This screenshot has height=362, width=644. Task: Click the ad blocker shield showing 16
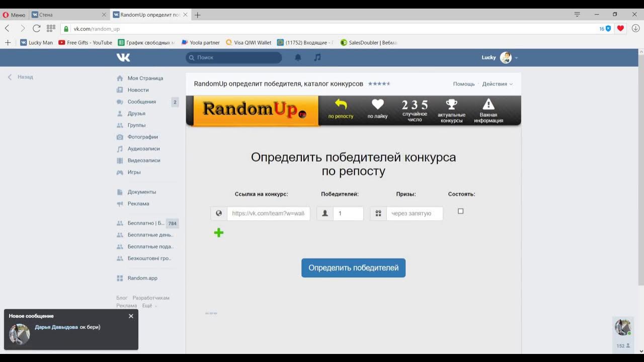click(605, 29)
